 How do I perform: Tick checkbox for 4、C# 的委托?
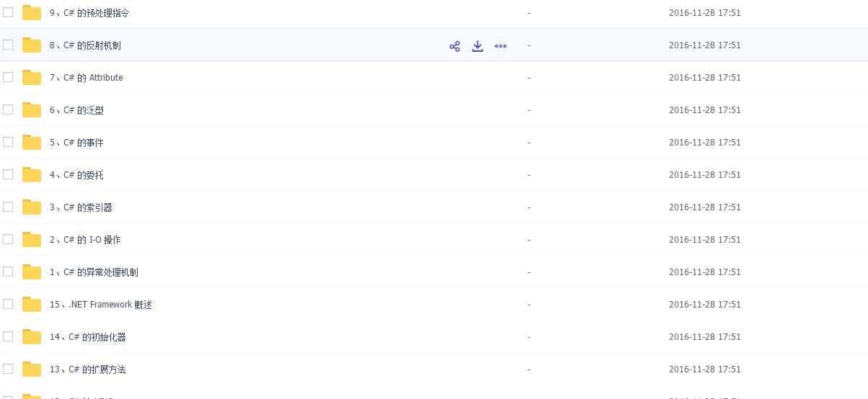click(8, 174)
